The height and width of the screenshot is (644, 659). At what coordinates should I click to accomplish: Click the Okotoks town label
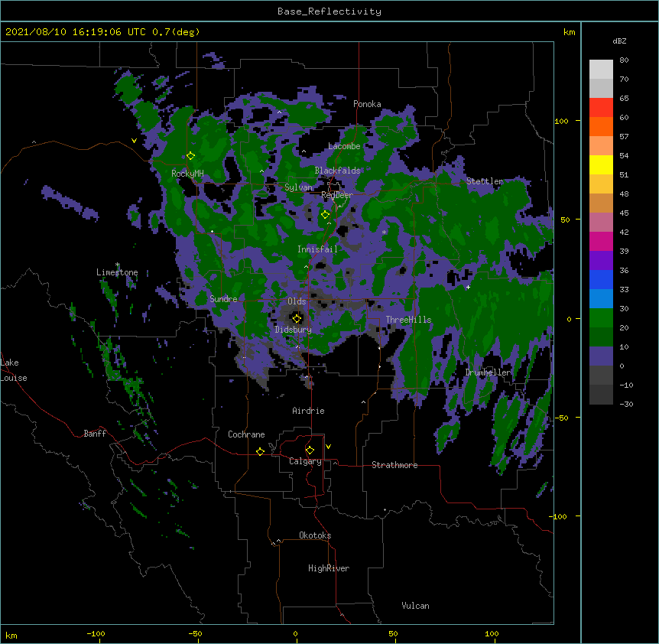click(315, 535)
